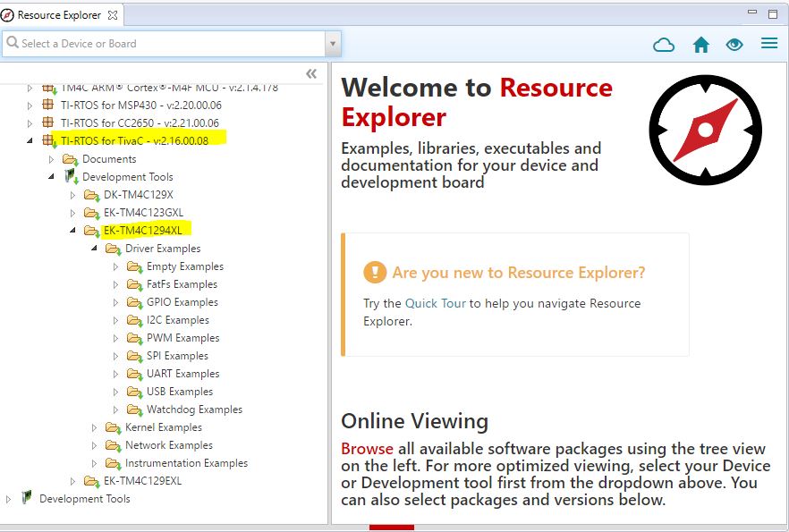Open the hamburger menu icon
Image resolution: width=789 pixels, height=532 pixels.
(769, 43)
